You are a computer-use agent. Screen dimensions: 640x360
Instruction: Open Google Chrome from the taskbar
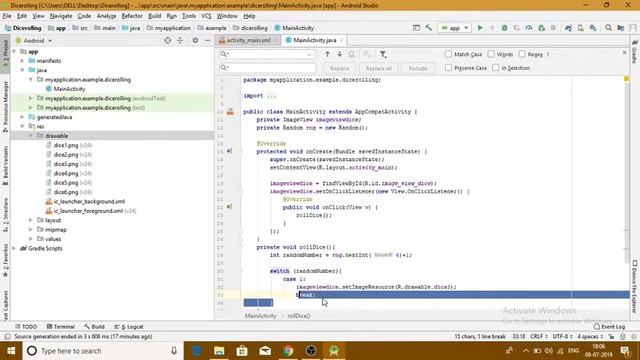tap(288, 351)
